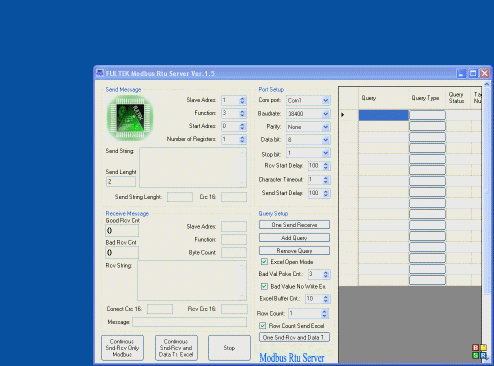The width and height of the screenshot is (494, 366).
Task: Maximize the Modbus Rtu Server window
Action: (473, 73)
